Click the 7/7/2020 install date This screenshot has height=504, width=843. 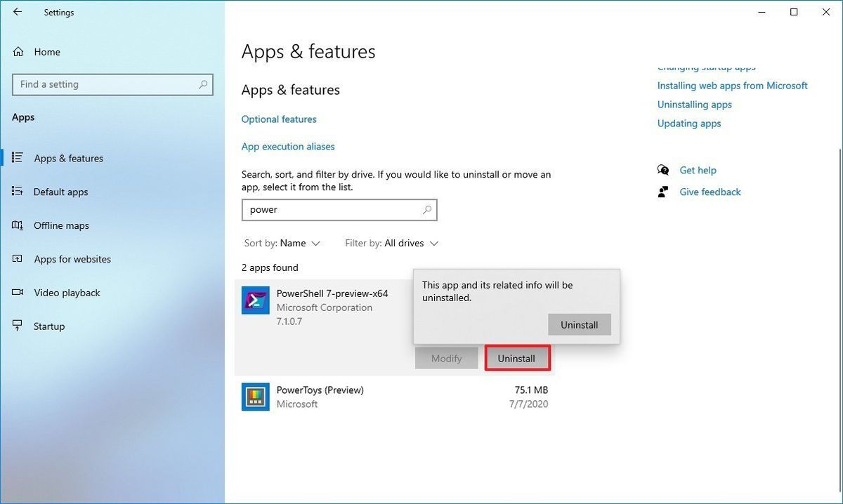point(530,404)
